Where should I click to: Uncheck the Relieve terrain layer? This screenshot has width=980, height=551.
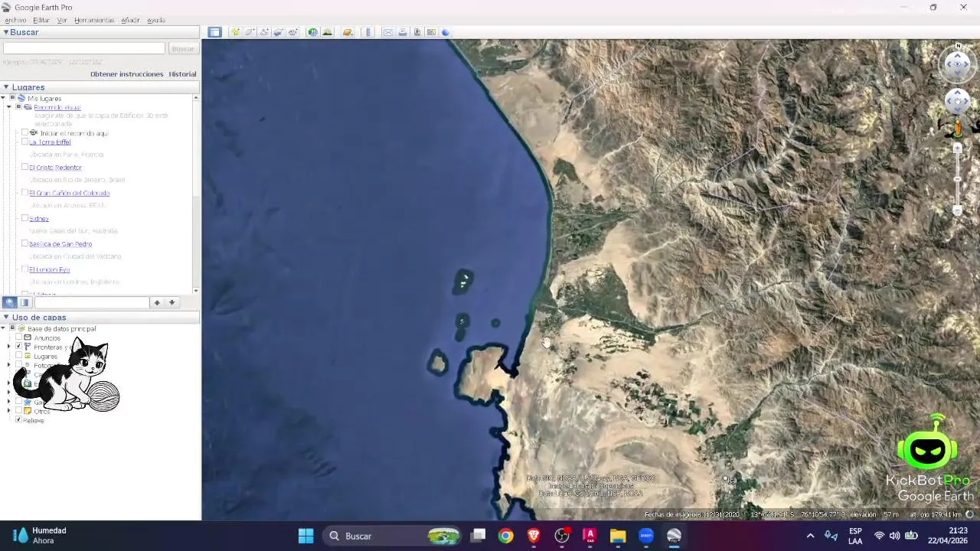[x=18, y=420]
